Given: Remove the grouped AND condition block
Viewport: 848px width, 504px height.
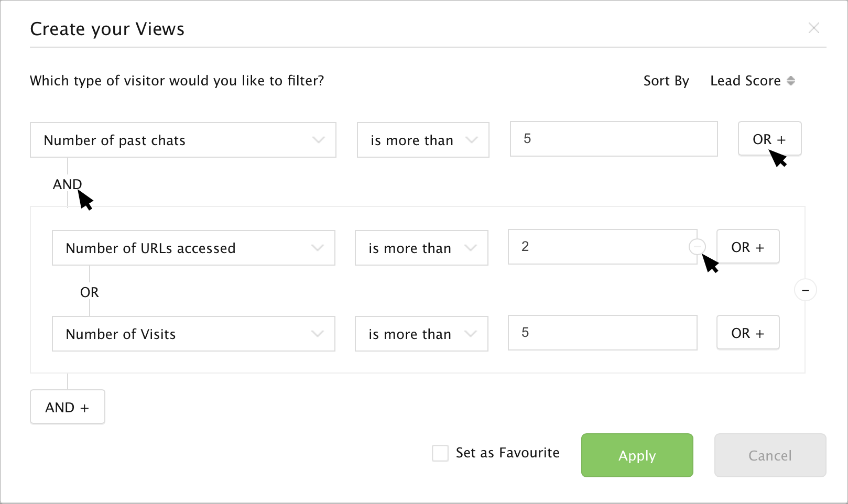Looking at the screenshot, I should (805, 290).
